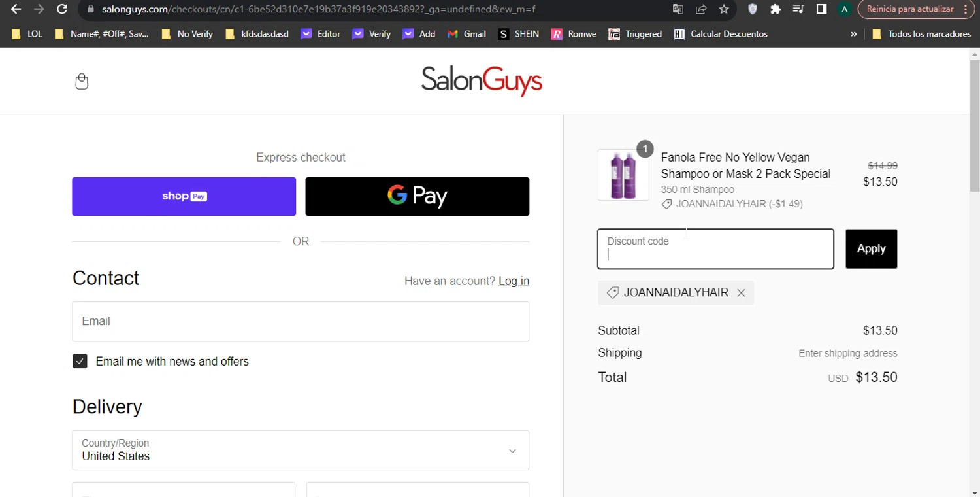The height and width of the screenshot is (497, 980).
Task: Open the Verify bookmark
Action: [371, 34]
